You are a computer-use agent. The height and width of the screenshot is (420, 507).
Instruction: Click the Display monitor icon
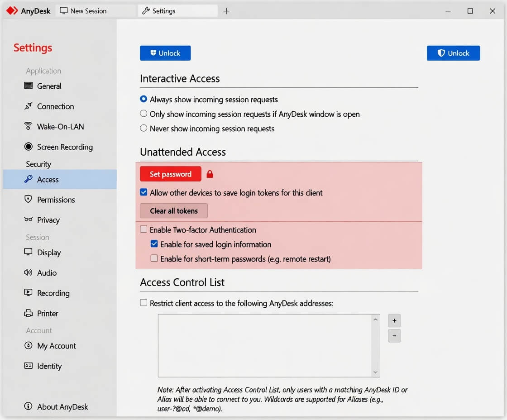point(29,252)
